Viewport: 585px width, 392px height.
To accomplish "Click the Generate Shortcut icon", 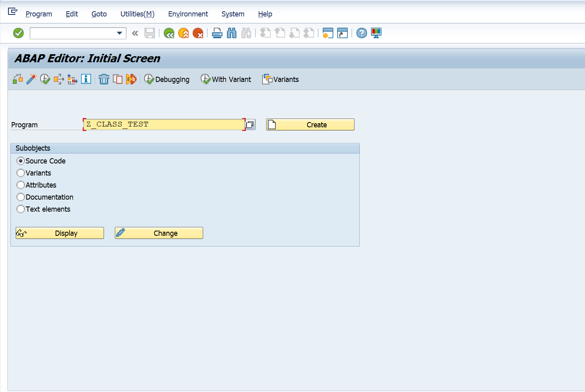I will [342, 33].
